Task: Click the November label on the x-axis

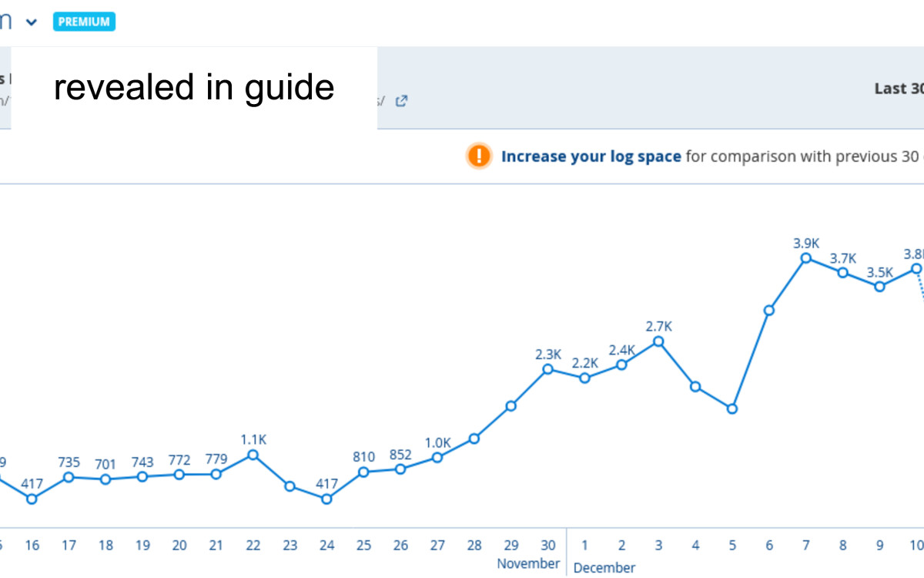Action: [x=528, y=563]
